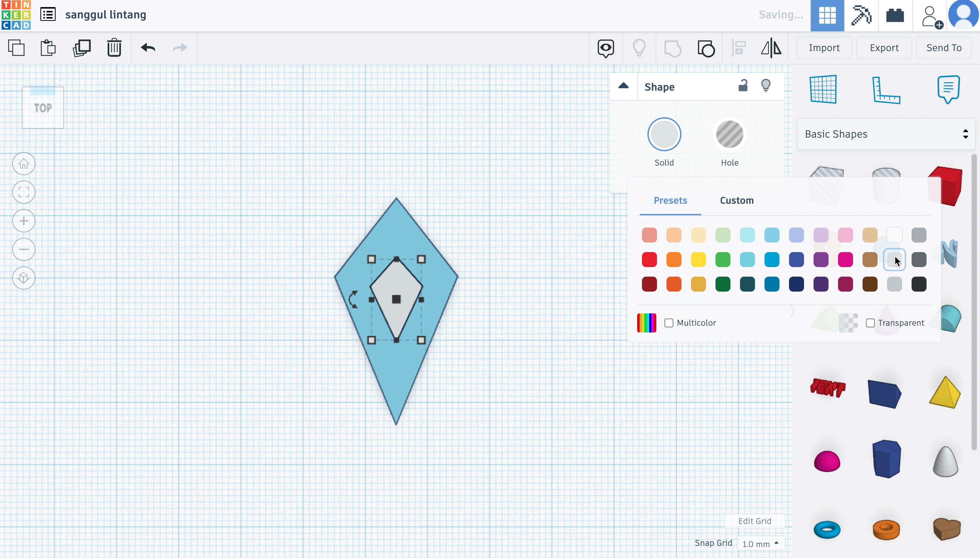Viewport: 980px width, 558px height.
Task: Open the Snap Grid 1.0 mm dropdown
Action: [760, 543]
